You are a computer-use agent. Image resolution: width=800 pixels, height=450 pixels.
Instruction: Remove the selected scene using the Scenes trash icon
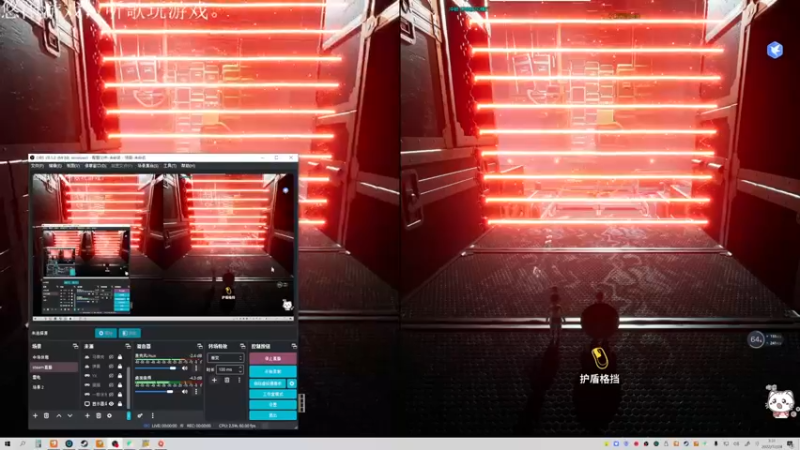[x=46, y=416]
